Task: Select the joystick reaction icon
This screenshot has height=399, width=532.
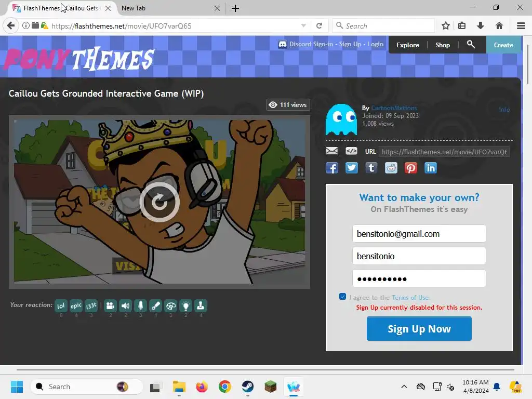Action: (201, 306)
